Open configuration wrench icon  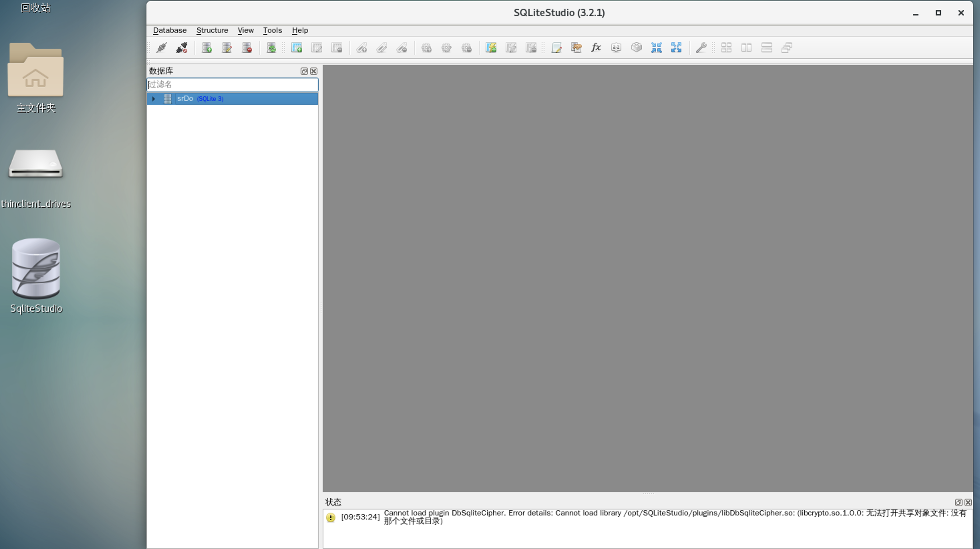click(701, 48)
